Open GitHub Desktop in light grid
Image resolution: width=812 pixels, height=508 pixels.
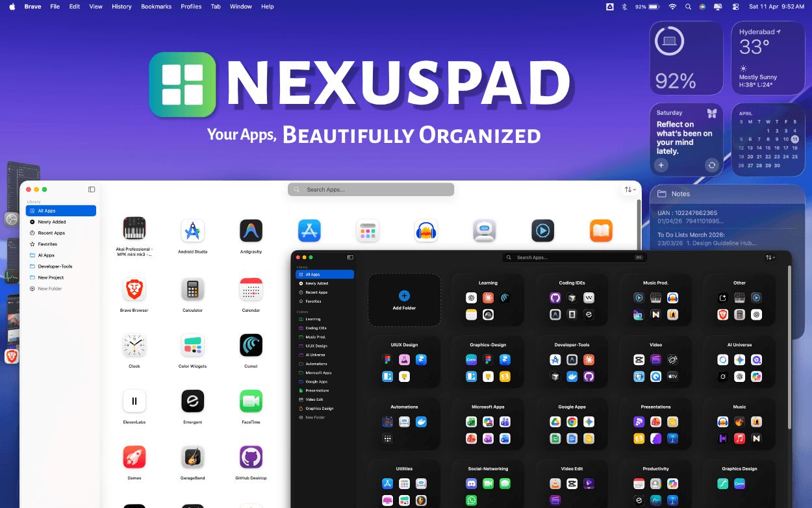pyautogui.click(x=251, y=457)
